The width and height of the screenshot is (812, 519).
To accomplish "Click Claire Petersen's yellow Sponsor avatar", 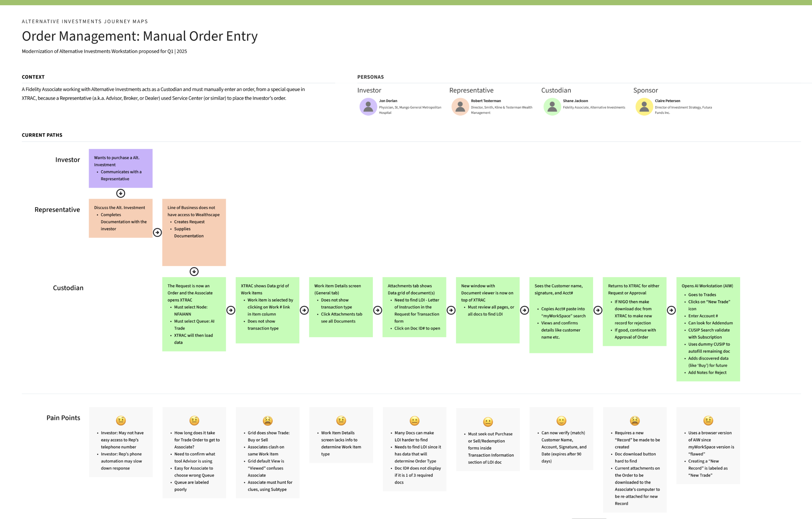I will click(644, 107).
